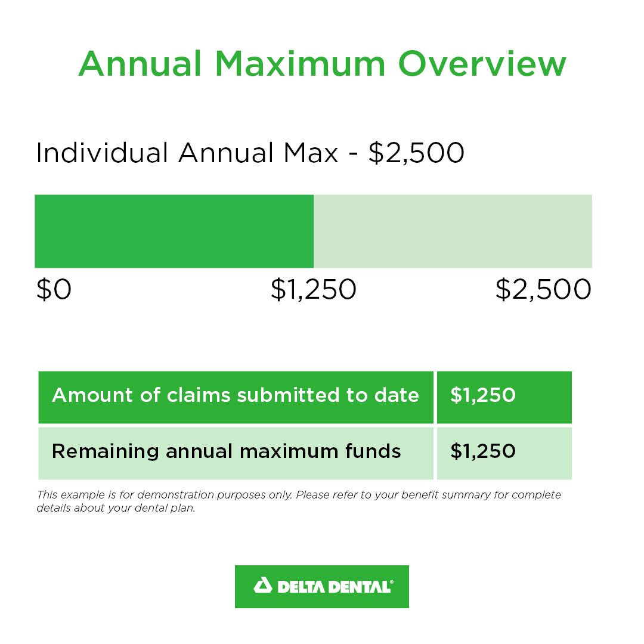Click the "details about your dental plan" text
Screen dimensions: 644x644
coord(116,509)
